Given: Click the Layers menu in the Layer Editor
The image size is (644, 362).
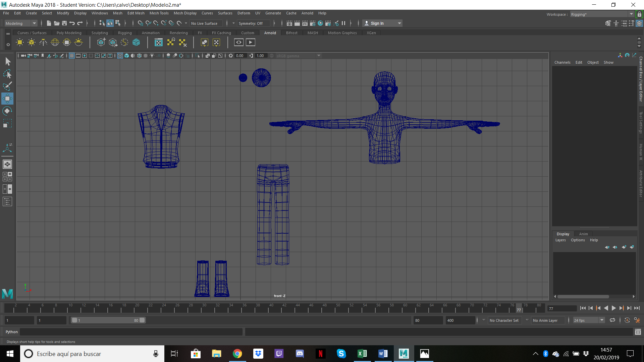Looking at the screenshot, I should (560, 240).
